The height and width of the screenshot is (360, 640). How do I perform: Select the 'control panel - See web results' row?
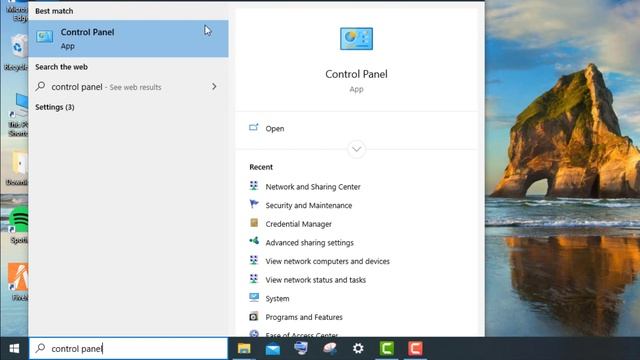[x=128, y=87]
